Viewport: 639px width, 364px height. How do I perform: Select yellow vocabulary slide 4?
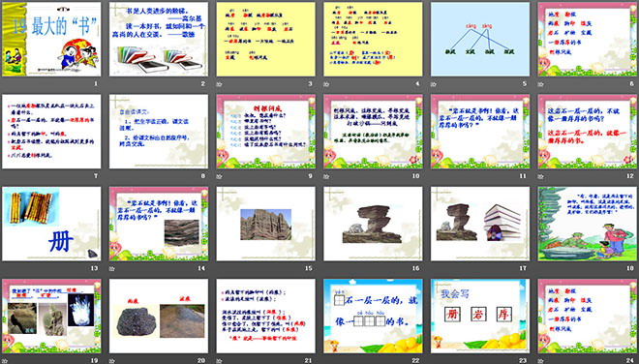[373, 39]
